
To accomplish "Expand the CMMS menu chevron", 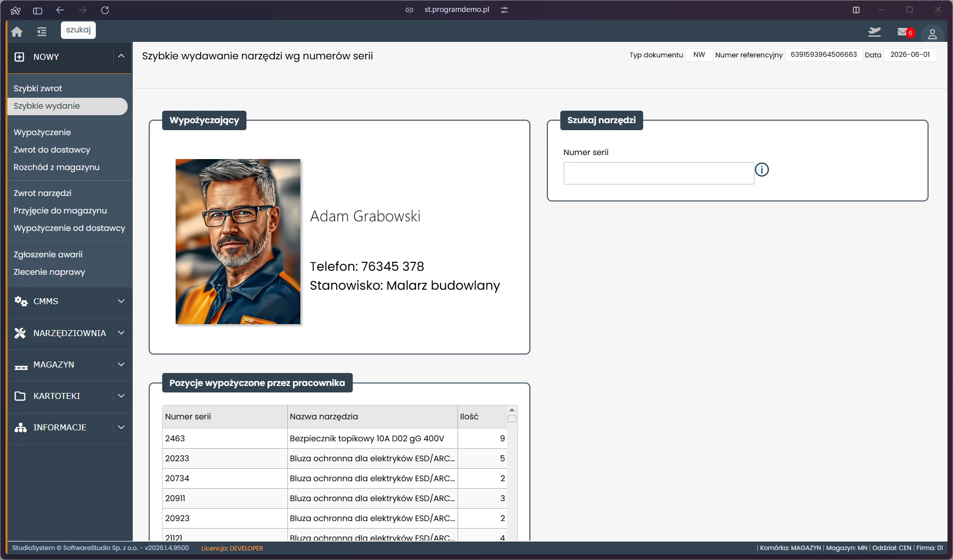I will click(121, 301).
